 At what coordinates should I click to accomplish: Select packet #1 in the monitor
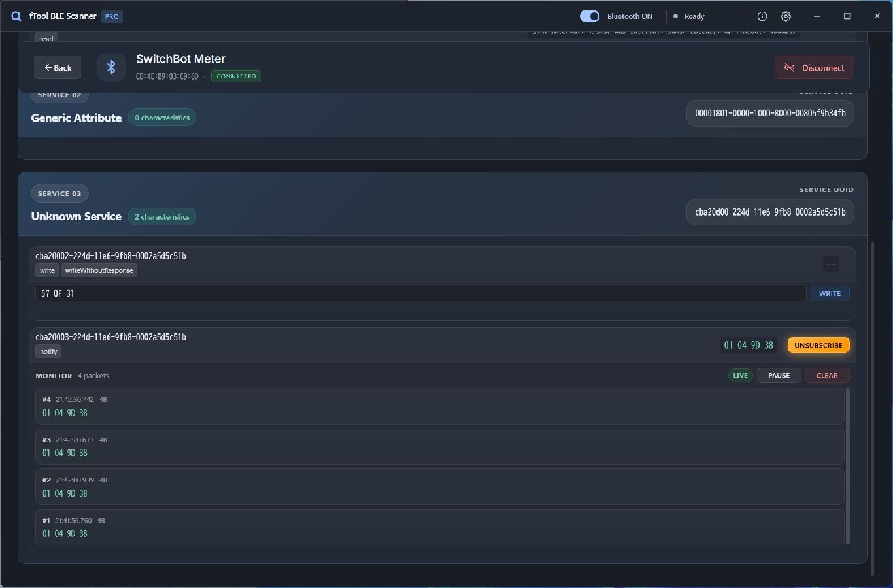coord(439,527)
